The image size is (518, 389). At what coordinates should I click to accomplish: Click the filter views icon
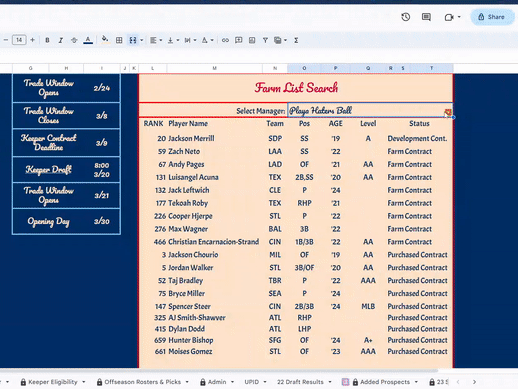(x=277, y=40)
